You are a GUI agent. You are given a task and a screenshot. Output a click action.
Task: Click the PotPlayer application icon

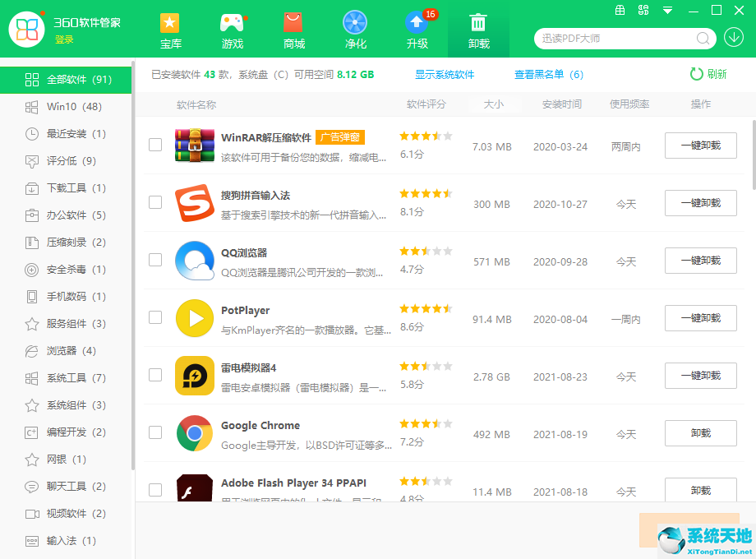[195, 318]
